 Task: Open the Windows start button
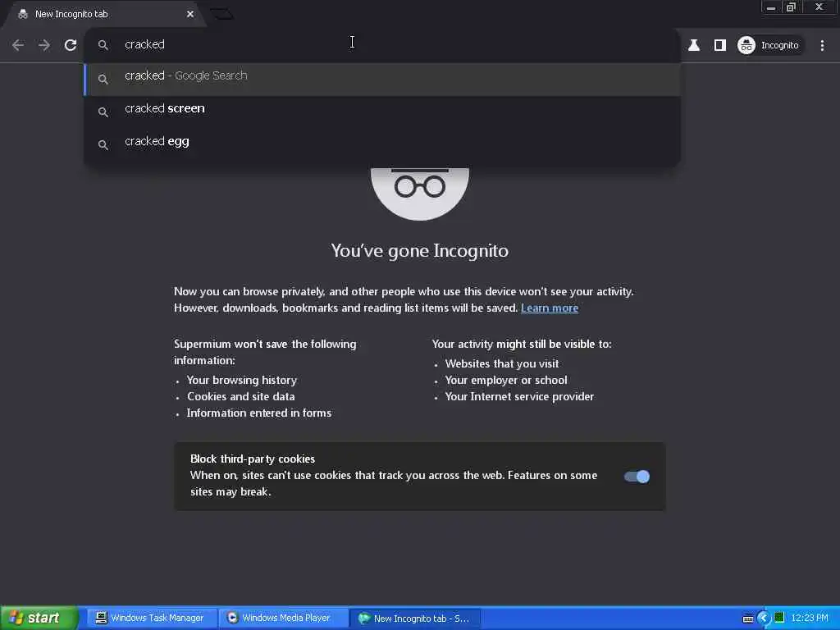point(39,618)
